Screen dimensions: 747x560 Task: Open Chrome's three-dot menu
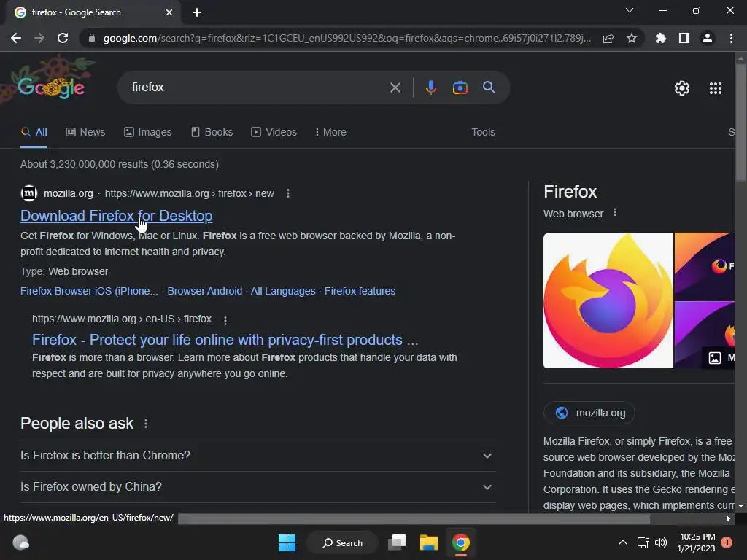731,38
